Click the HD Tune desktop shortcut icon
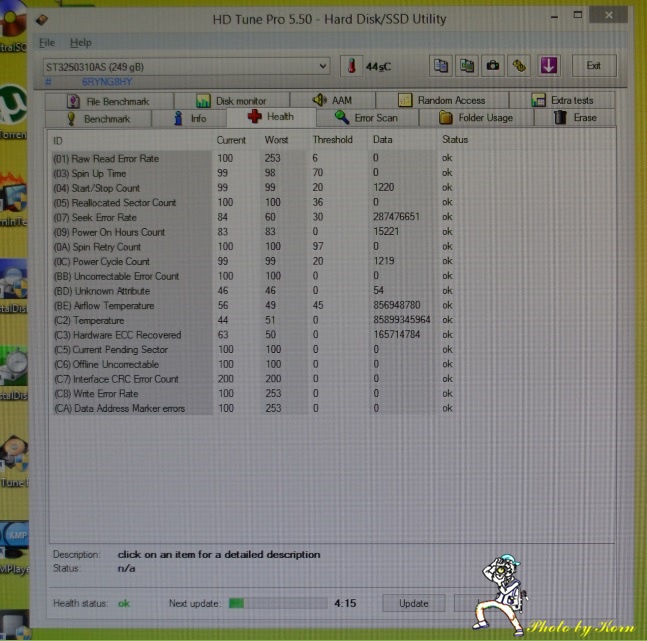The image size is (647, 641). click(x=14, y=461)
